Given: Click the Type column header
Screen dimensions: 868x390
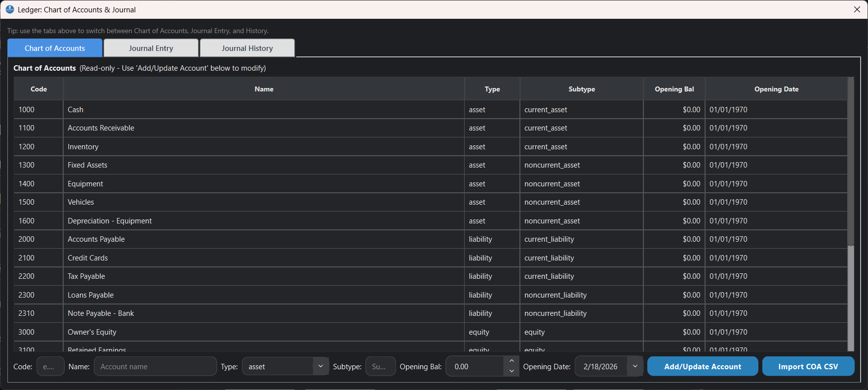Looking at the screenshot, I should pos(492,89).
